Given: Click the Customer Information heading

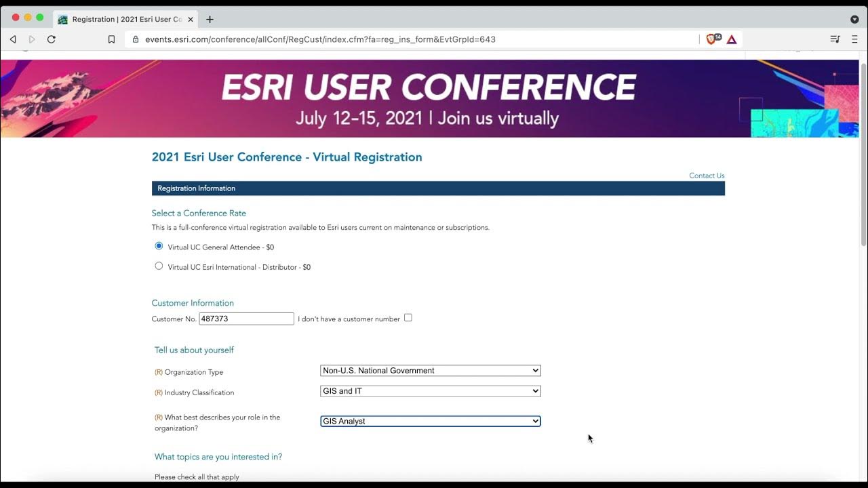Looking at the screenshot, I should point(193,303).
